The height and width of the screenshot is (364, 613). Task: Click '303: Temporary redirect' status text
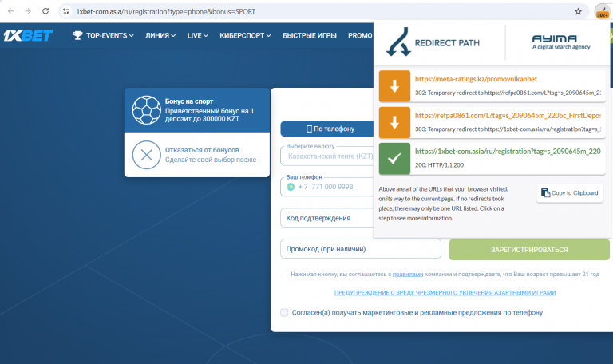[x=508, y=129]
